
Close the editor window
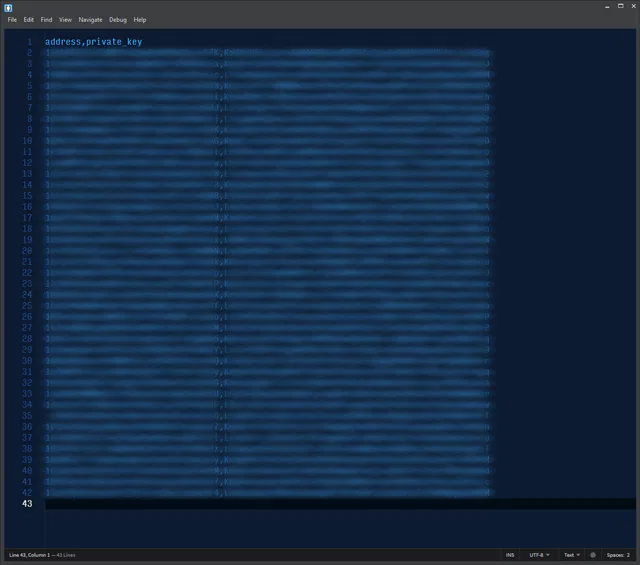pos(631,7)
